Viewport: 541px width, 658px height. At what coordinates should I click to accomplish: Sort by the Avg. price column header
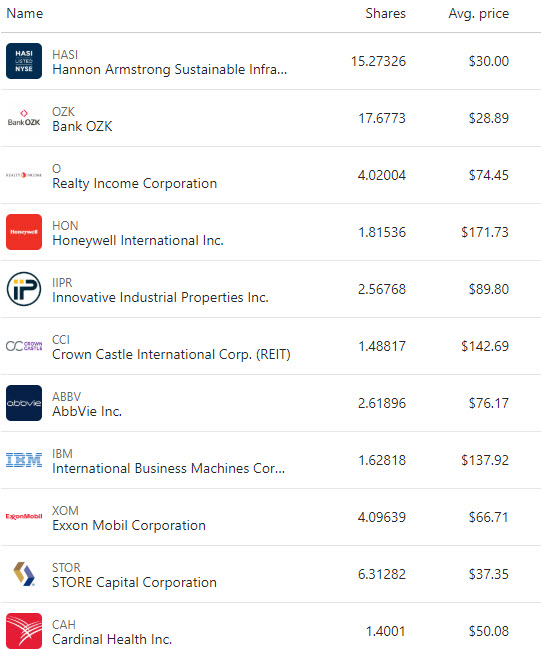tap(478, 14)
